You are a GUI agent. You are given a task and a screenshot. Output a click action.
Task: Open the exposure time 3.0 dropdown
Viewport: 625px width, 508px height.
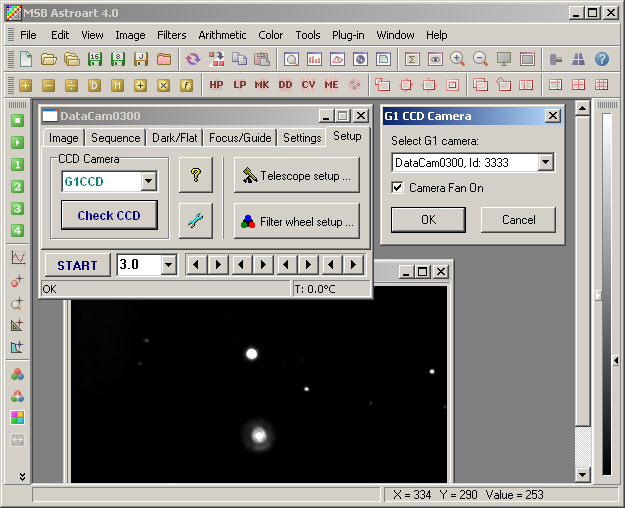[x=168, y=265]
